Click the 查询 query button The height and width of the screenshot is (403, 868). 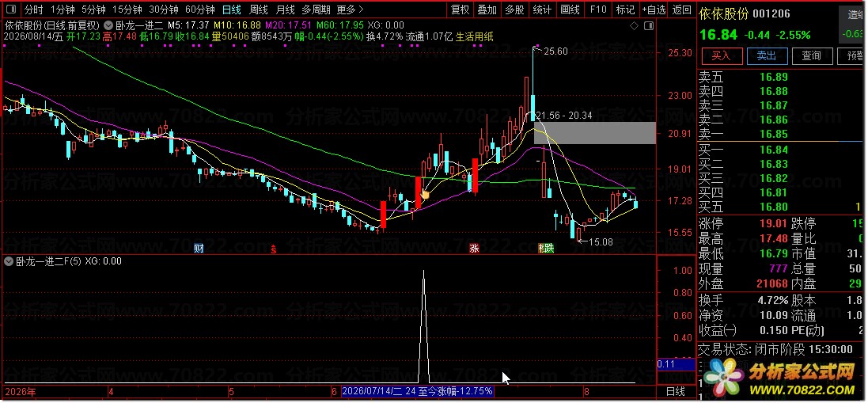click(811, 56)
